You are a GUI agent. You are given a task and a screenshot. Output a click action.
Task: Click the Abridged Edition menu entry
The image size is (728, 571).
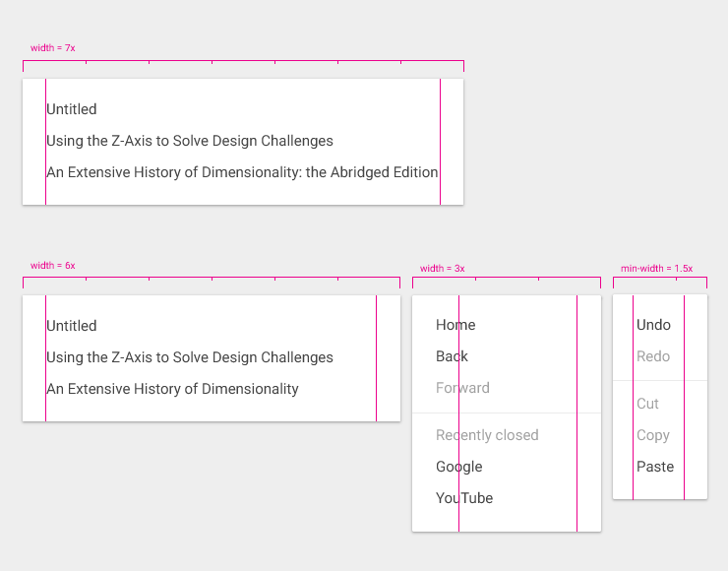tap(242, 172)
